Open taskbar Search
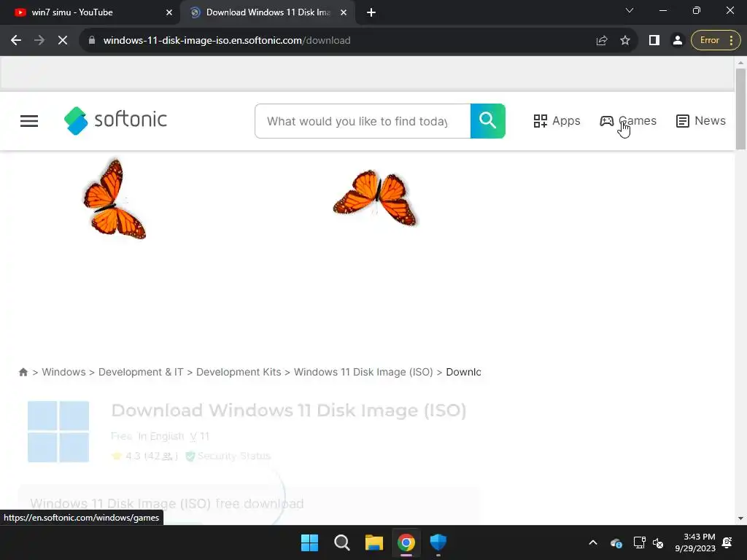Image resolution: width=747 pixels, height=560 pixels. [341, 542]
